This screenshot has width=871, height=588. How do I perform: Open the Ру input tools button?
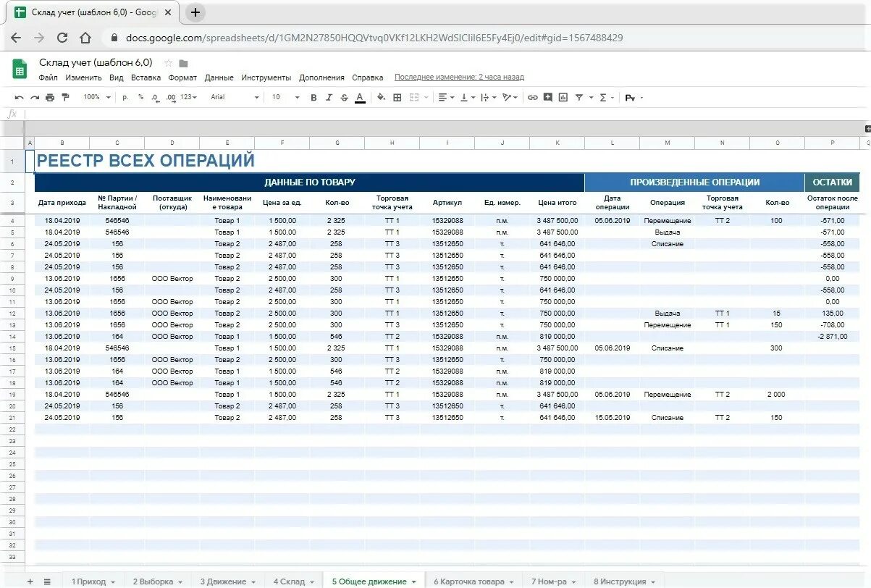point(634,97)
